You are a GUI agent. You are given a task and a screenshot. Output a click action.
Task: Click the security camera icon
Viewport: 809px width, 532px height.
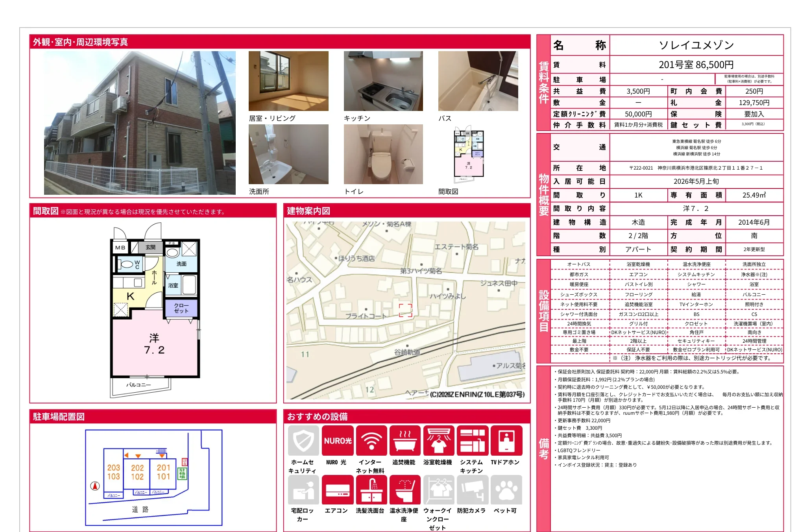472,490
